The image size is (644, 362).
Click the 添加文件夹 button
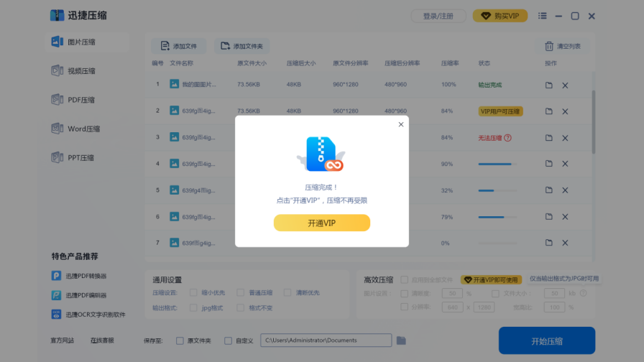coord(241,46)
